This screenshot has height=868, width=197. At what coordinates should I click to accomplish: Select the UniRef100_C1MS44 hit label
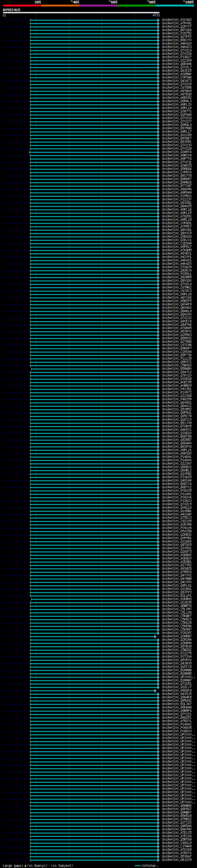[x=177, y=352]
